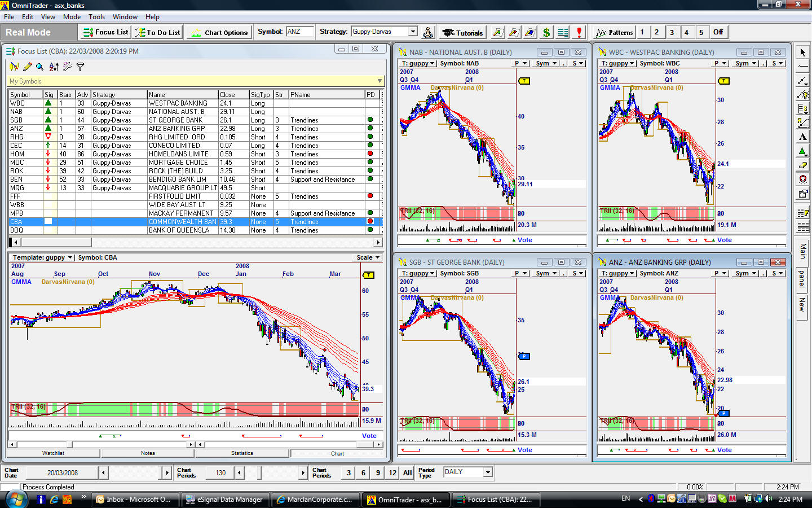Click the Vote link under the CBA chart
Viewport: 812px width, 508px height.
pos(369,436)
